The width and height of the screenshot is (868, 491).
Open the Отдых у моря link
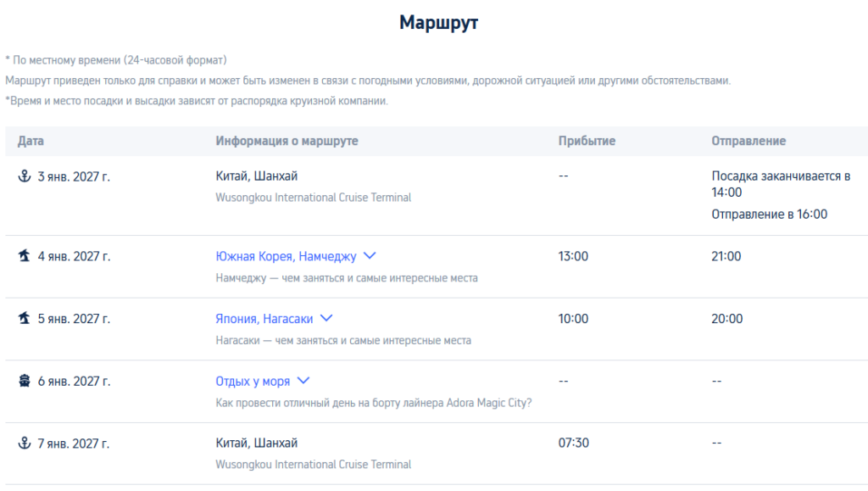[253, 382]
